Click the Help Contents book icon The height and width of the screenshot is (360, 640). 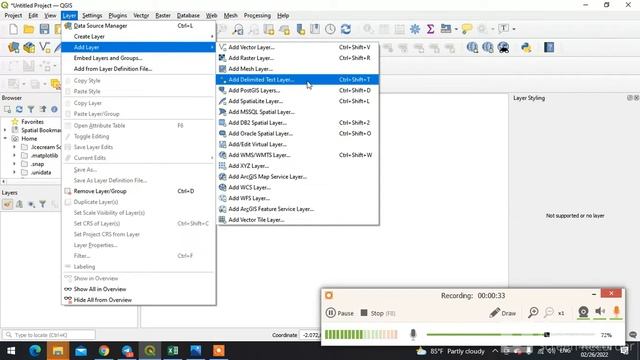(x=549, y=48)
